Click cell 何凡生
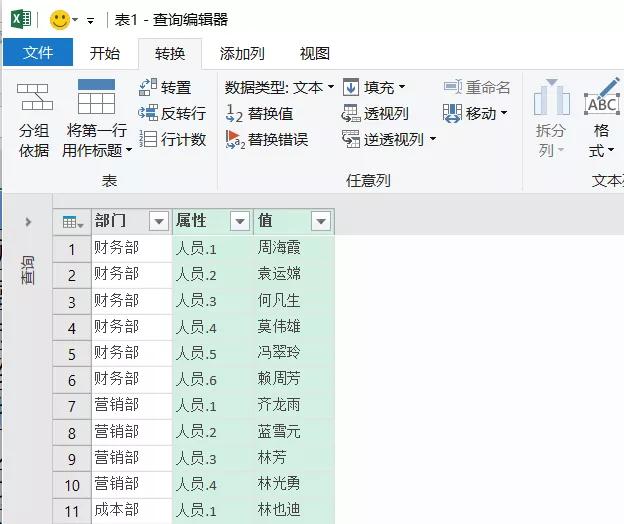This screenshot has height=524, width=624. [293, 301]
